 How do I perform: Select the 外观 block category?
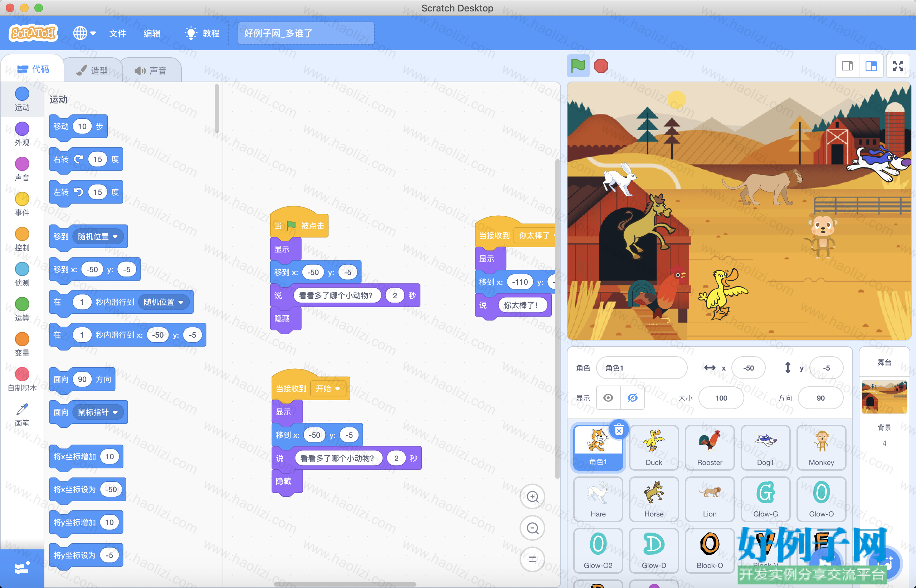22,134
